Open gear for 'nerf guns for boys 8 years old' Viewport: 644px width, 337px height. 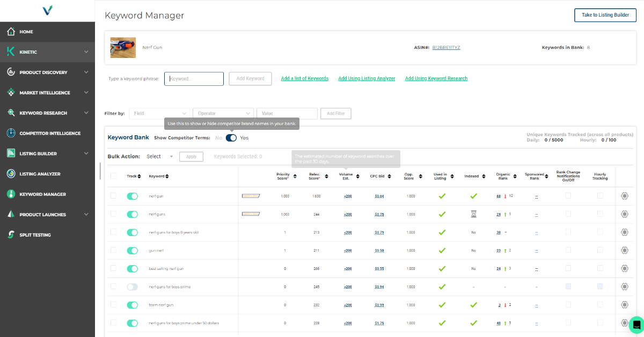625,232
